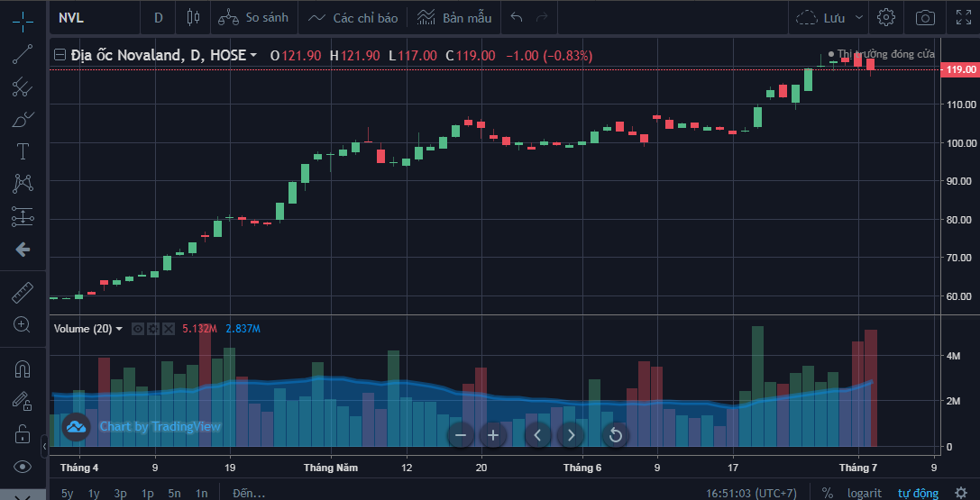Switch to the 3p time range
980x500 pixels.
tap(120, 493)
